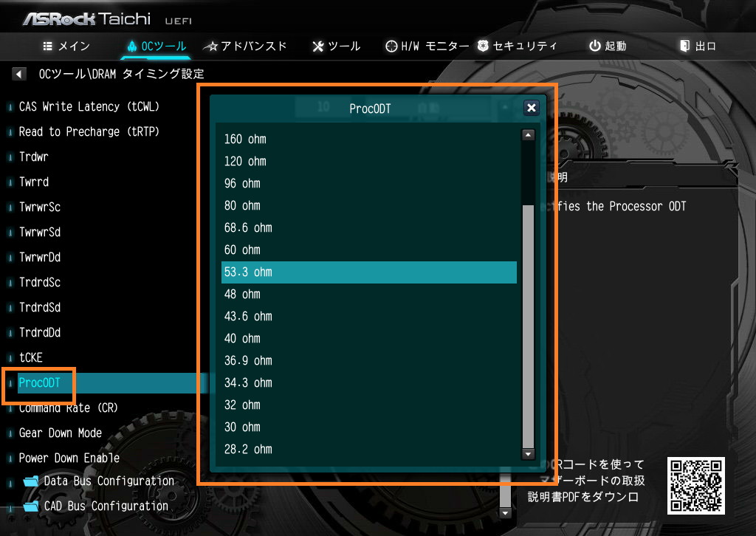Open the メイン tab
756x536 pixels.
coord(66,47)
